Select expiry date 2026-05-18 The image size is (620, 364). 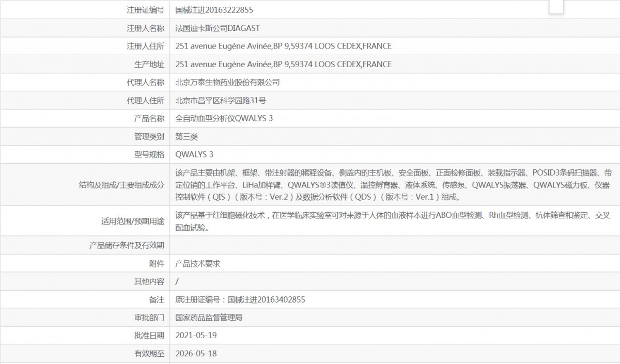196,354
